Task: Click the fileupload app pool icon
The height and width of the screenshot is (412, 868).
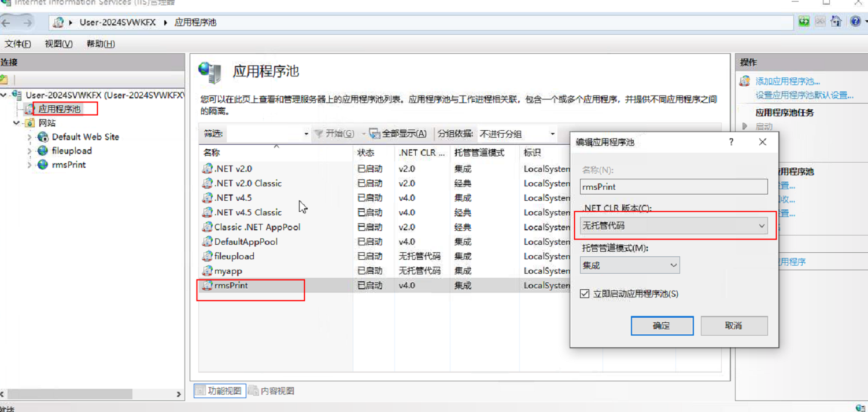Action: click(x=208, y=256)
